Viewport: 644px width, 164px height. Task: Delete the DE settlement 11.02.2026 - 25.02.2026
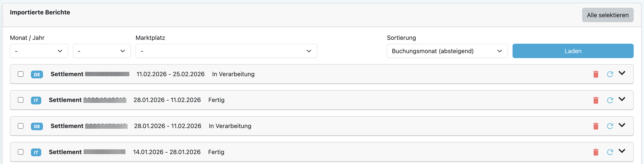[596, 74]
